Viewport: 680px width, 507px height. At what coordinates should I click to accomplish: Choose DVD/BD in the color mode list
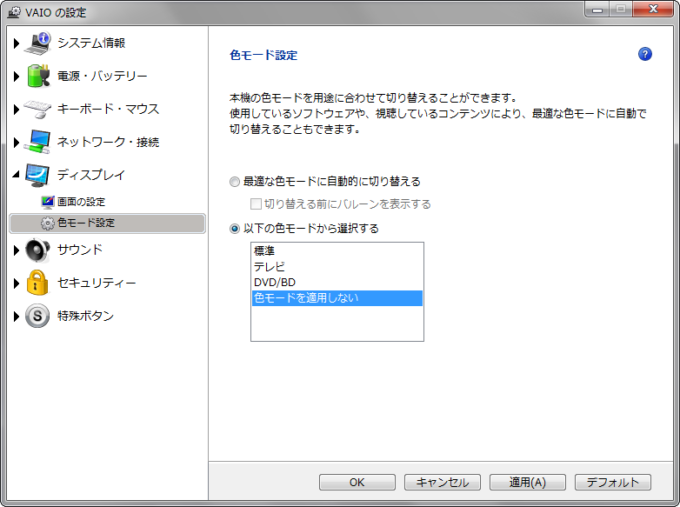click(x=275, y=282)
